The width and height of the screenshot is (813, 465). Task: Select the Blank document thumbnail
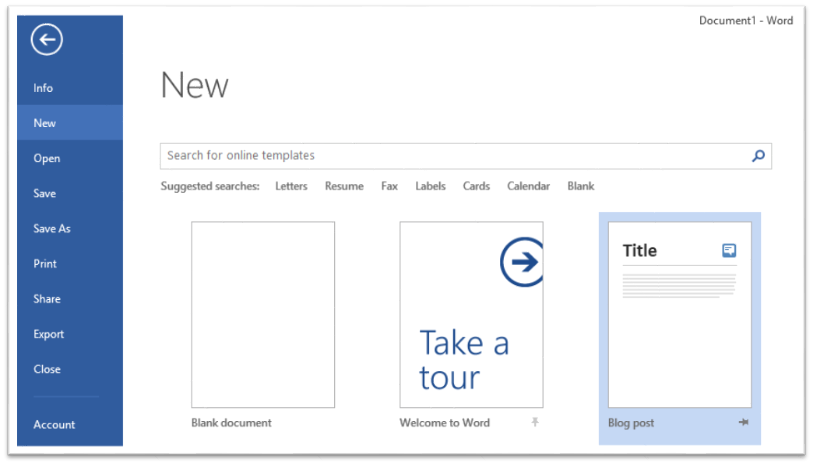point(263,315)
